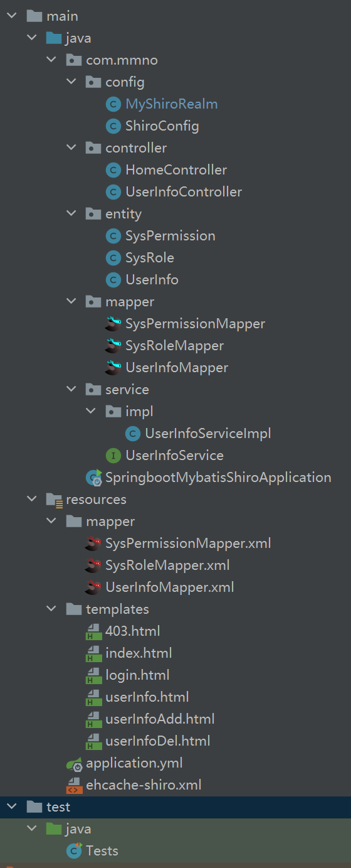Collapse the test folder arrow
This screenshot has width=351, height=868.
coord(12,807)
